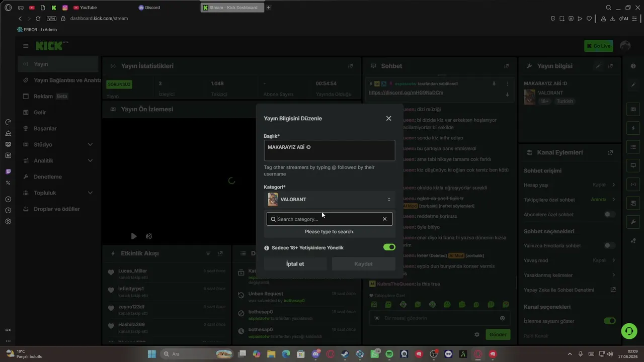Click the lightning bolt icon in right sidebar
Screen dimensions: 644x362
coord(633,128)
